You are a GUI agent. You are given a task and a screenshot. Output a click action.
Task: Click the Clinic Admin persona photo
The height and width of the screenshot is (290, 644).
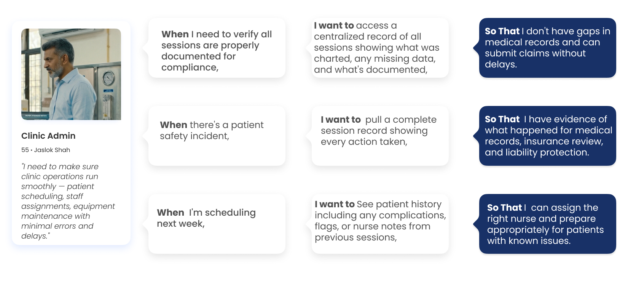pos(71,74)
